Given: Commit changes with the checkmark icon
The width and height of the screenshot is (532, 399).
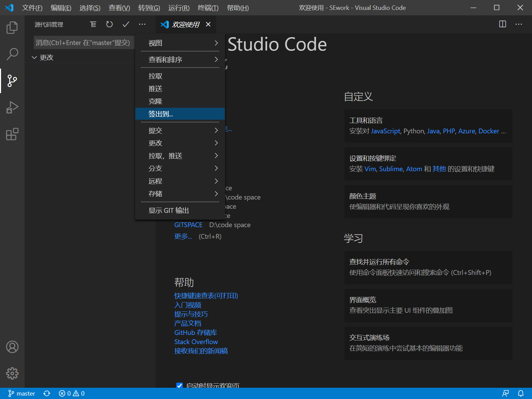Looking at the screenshot, I should coord(126,24).
